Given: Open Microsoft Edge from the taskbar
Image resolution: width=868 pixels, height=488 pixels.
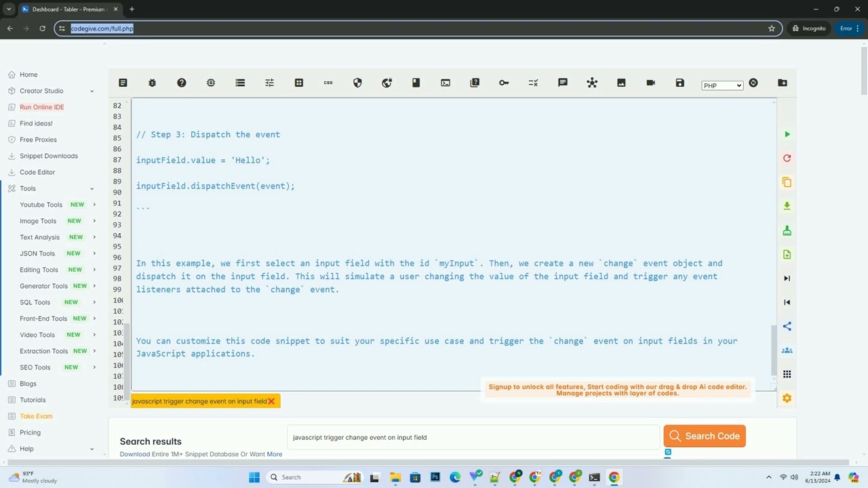Looking at the screenshot, I should coord(455,477).
